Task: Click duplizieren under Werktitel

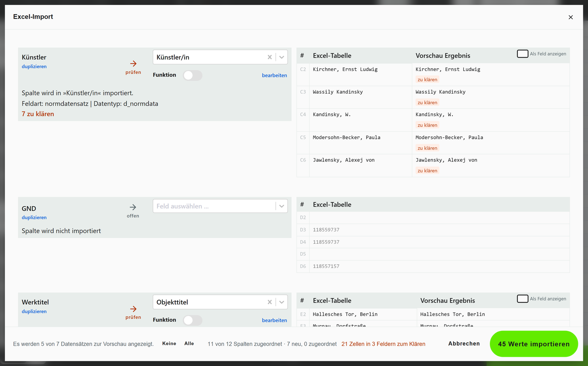Action: [34, 312]
